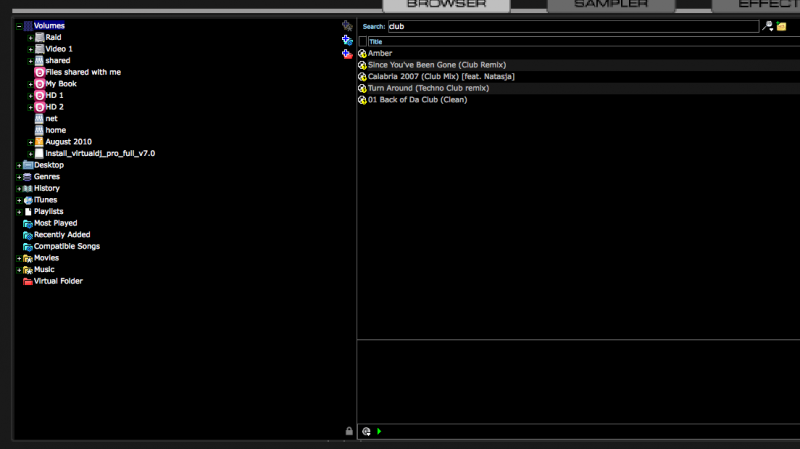
Task: Expand the shared volume node
Action: [31, 61]
